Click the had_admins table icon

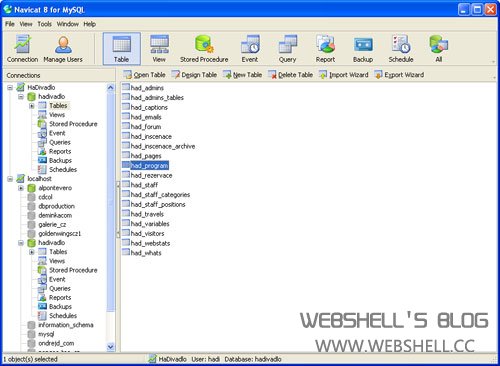click(x=126, y=87)
